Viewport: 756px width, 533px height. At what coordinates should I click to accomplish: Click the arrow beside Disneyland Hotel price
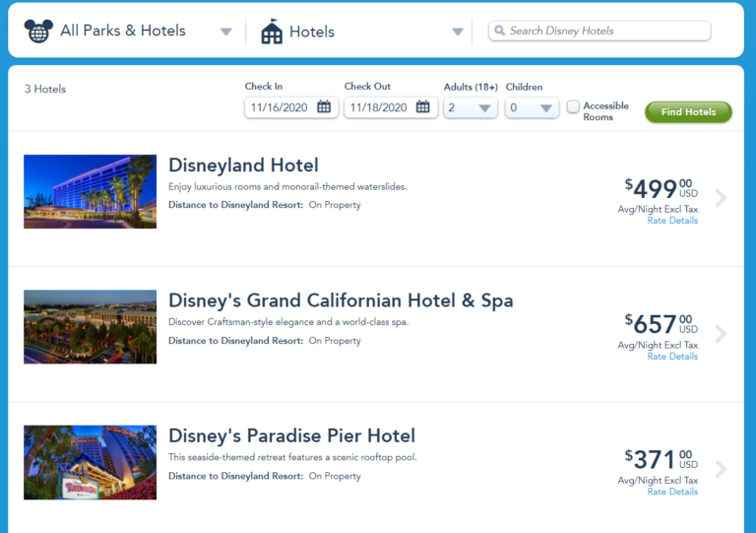point(721,198)
